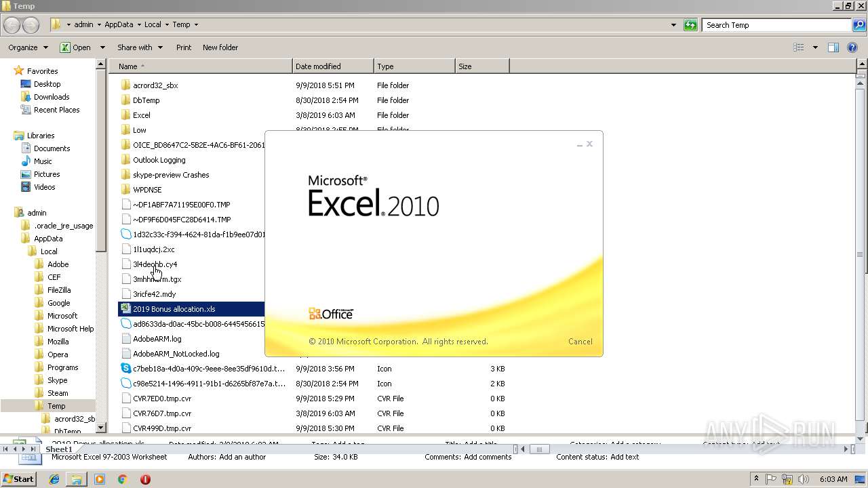This screenshot has height=488, width=868.
Task: Show hidden system tray icons
Action: pos(756,479)
